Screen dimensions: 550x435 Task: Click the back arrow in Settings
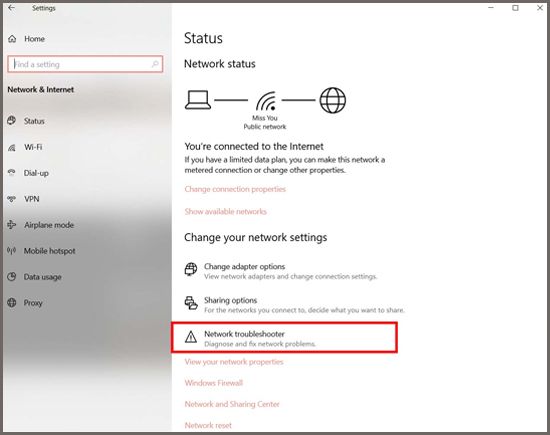[11, 8]
